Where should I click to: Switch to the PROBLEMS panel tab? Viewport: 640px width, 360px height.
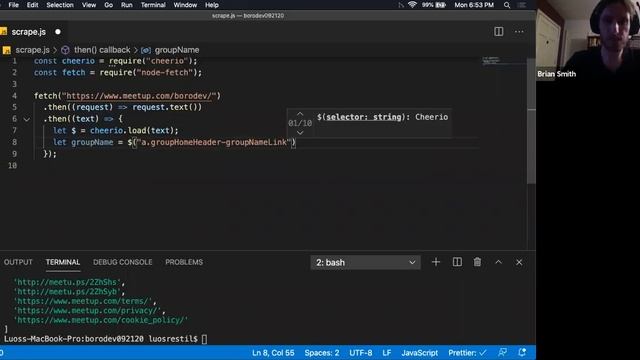click(184, 262)
